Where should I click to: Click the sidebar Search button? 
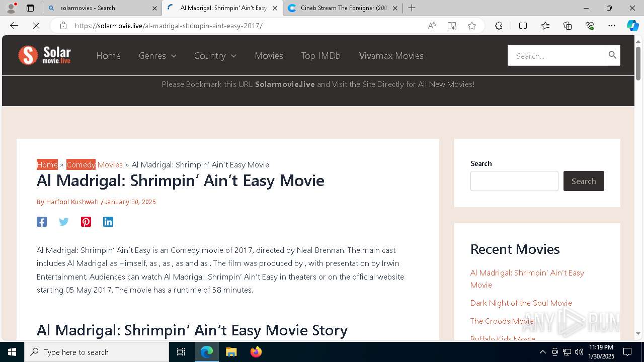[584, 181]
